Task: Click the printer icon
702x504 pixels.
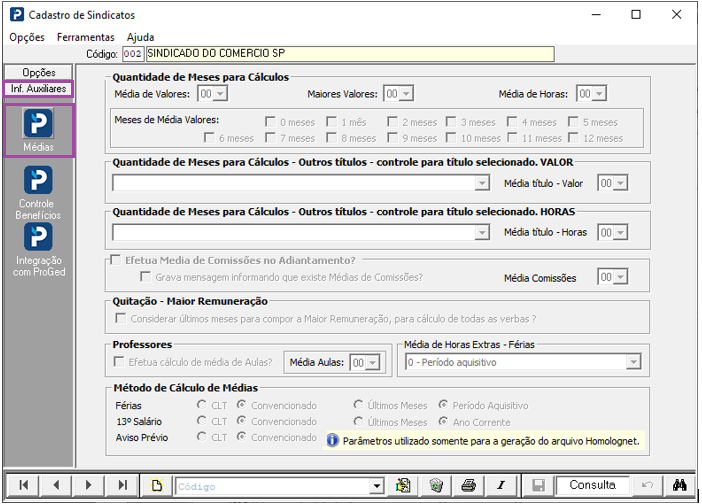Action: pyautogui.click(x=468, y=485)
